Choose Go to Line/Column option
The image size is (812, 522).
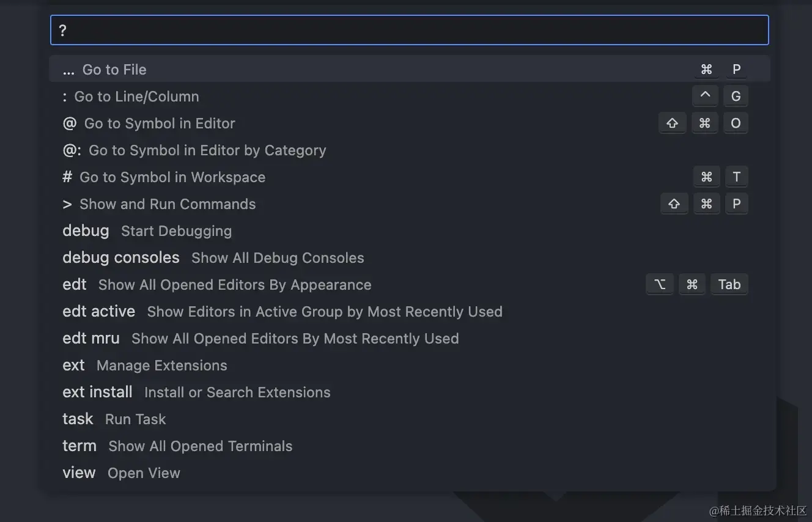136,97
